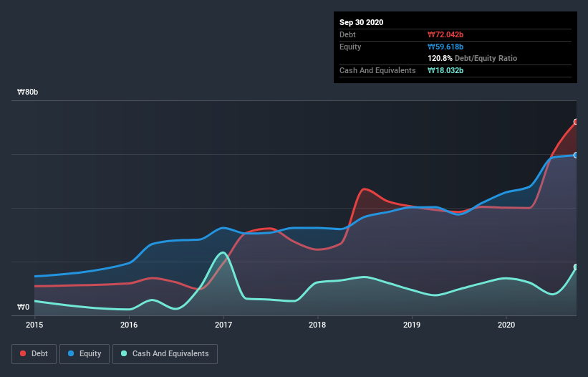This screenshot has width=588, height=377.
Task: Click the 120.8% Debt/Equity Ratio text
Action: pyautogui.click(x=473, y=59)
